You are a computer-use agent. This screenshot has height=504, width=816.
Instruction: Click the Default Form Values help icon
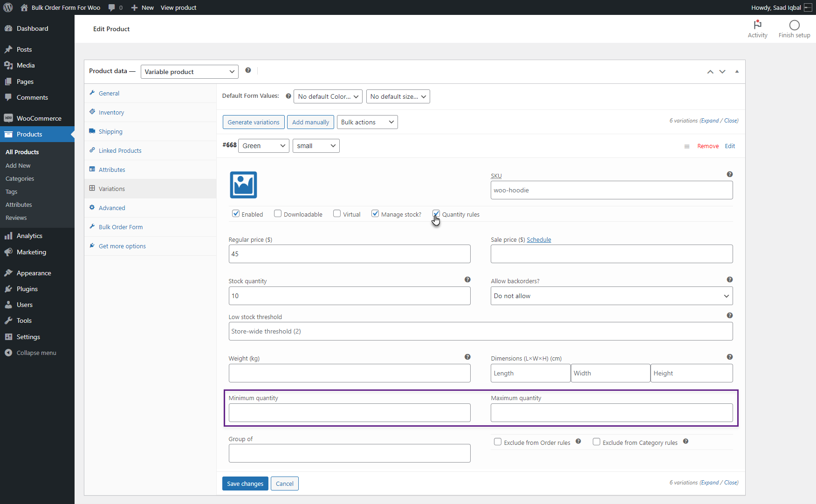pos(288,96)
